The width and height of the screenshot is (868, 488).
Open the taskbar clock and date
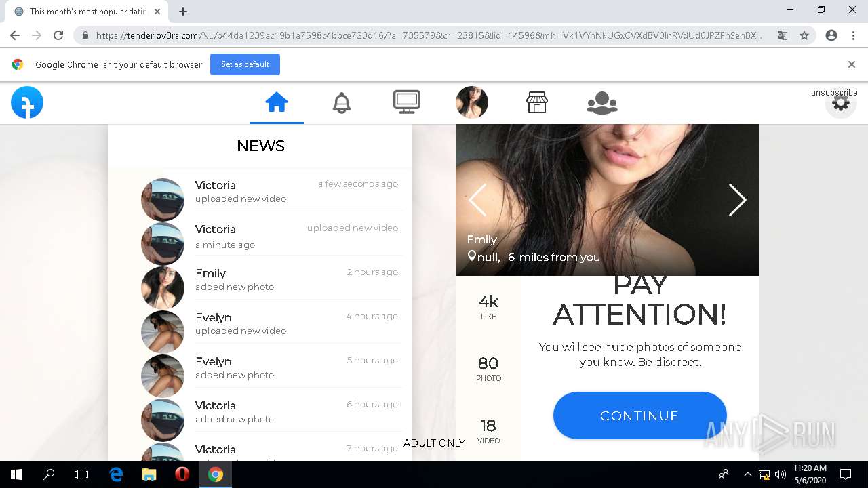(x=810, y=474)
